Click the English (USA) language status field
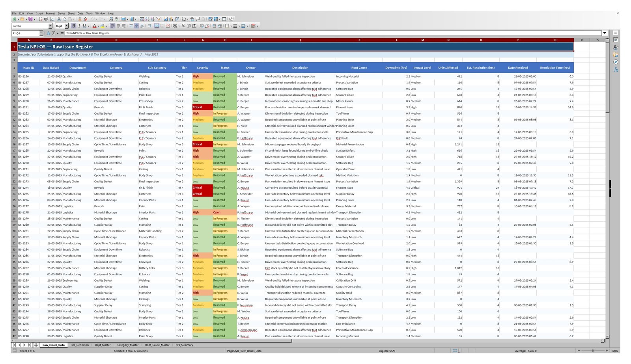The height and width of the screenshot is (364, 631). pos(386,351)
